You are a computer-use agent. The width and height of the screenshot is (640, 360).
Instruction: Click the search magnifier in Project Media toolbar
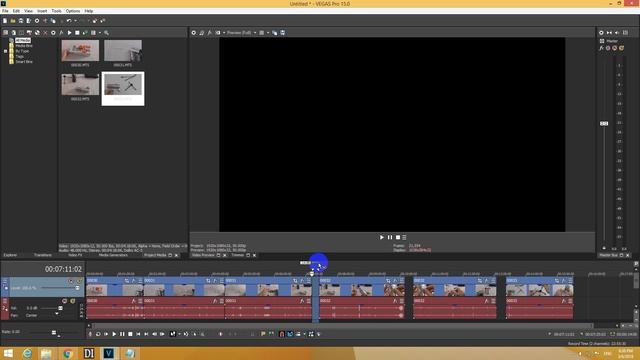coord(107,33)
